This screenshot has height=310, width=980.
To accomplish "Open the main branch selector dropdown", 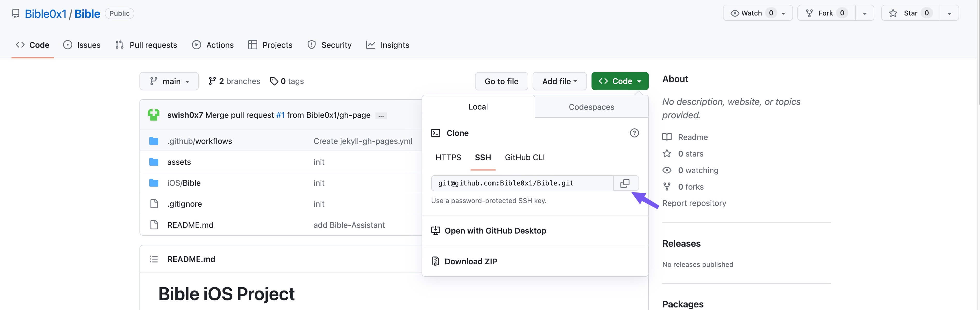I will [169, 81].
